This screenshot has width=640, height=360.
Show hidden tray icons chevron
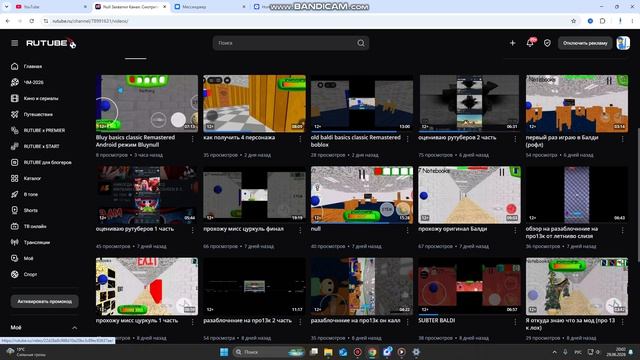(554, 352)
